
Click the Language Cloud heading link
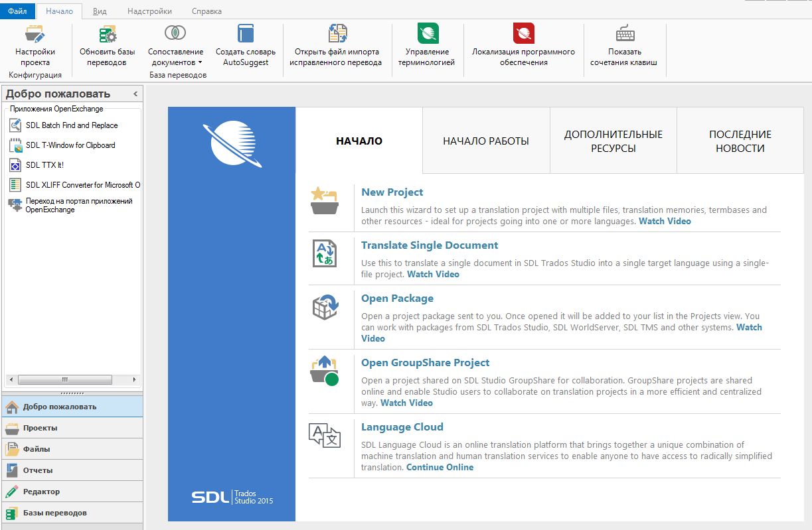coord(402,427)
